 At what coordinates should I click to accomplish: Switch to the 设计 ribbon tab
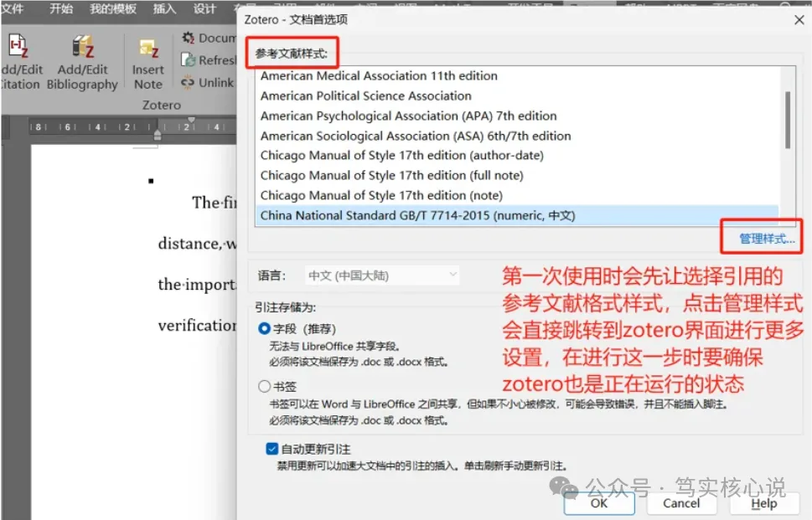[204, 9]
